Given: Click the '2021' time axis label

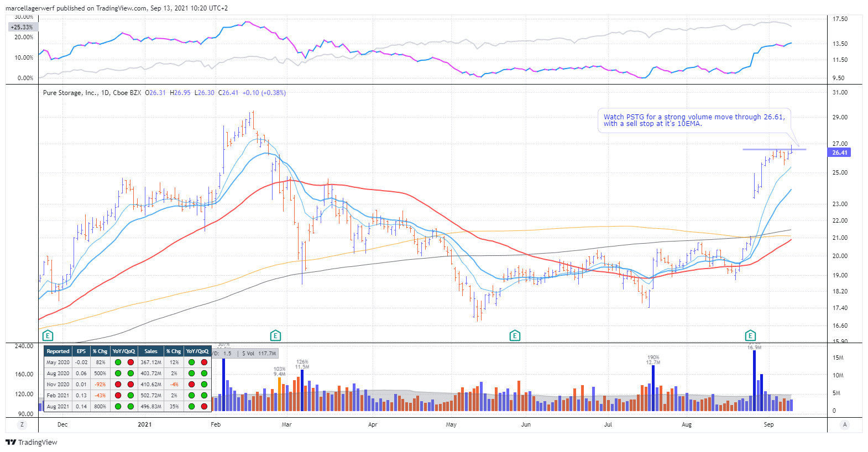Looking at the screenshot, I should pyautogui.click(x=145, y=424).
